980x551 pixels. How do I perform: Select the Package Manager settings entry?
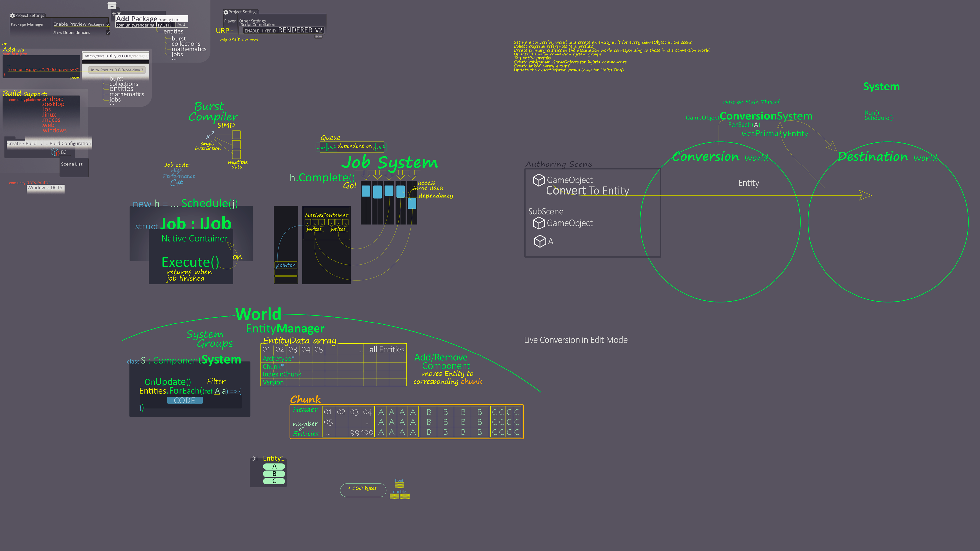coord(27,24)
